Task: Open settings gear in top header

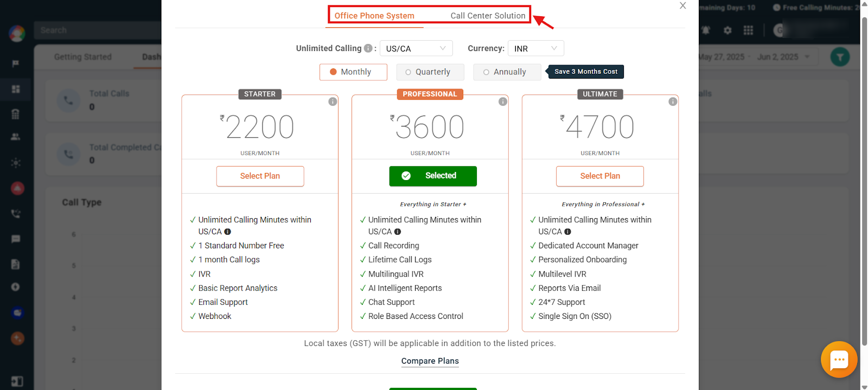Action: [727, 30]
